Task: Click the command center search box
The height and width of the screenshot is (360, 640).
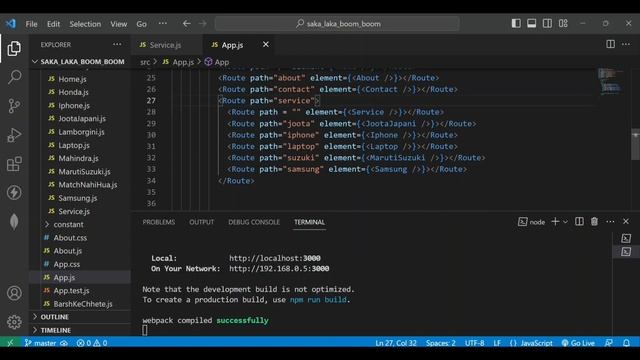Action: (x=337, y=24)
